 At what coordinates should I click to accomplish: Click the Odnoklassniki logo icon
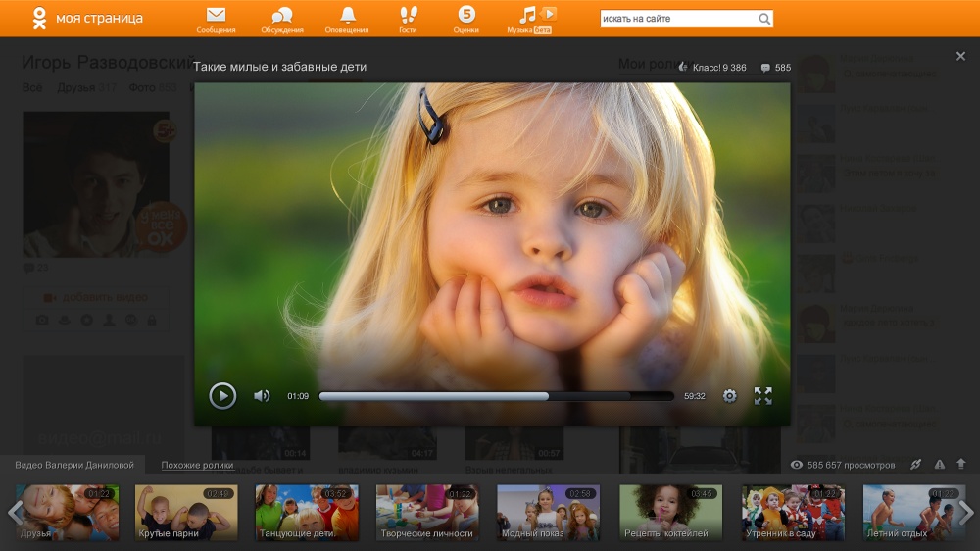tap(39, 18)
